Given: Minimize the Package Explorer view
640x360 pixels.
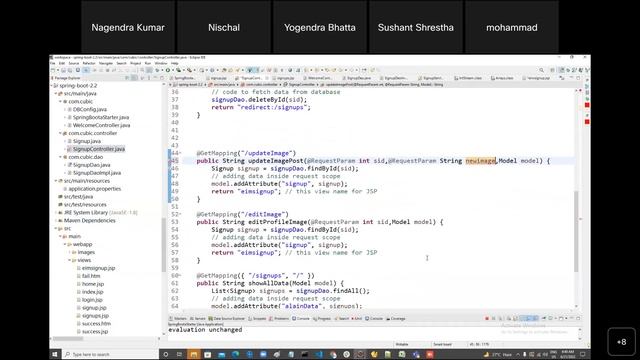Looking at the screenshot, I should [156, 78].
